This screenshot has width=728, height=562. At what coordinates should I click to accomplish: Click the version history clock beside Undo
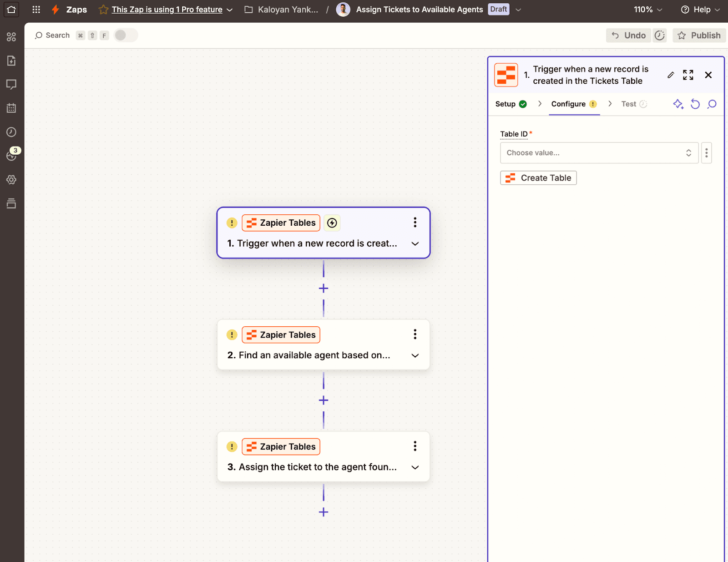point(660,35)
